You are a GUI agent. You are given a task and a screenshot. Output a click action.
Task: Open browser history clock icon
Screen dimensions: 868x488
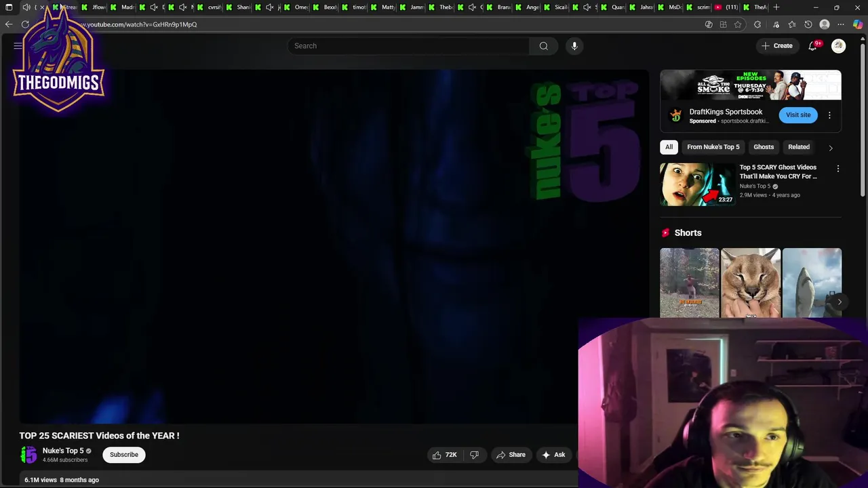pos(808,24)
